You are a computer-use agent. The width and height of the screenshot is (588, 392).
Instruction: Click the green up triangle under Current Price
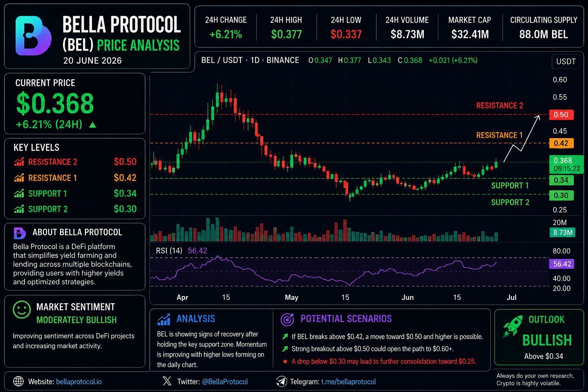point(92,125)
